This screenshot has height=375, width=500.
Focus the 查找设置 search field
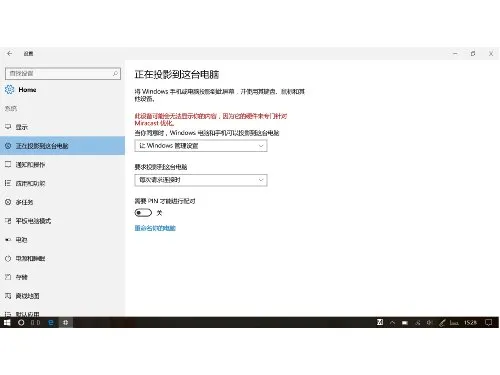63,74
